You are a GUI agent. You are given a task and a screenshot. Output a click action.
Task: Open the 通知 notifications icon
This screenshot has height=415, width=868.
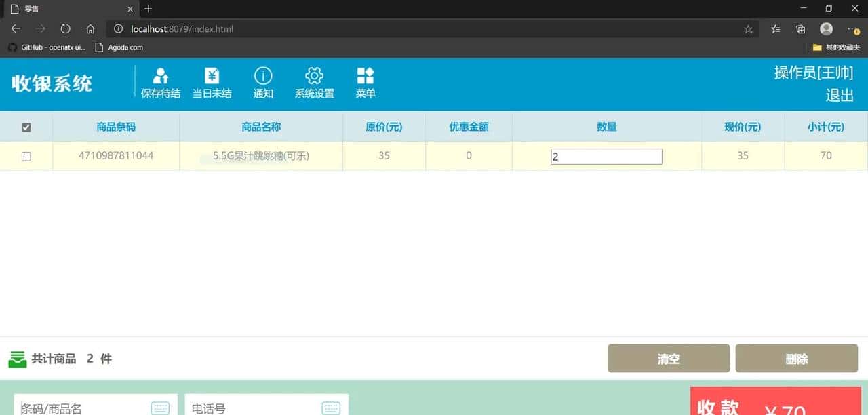click(x=263, y=81)
